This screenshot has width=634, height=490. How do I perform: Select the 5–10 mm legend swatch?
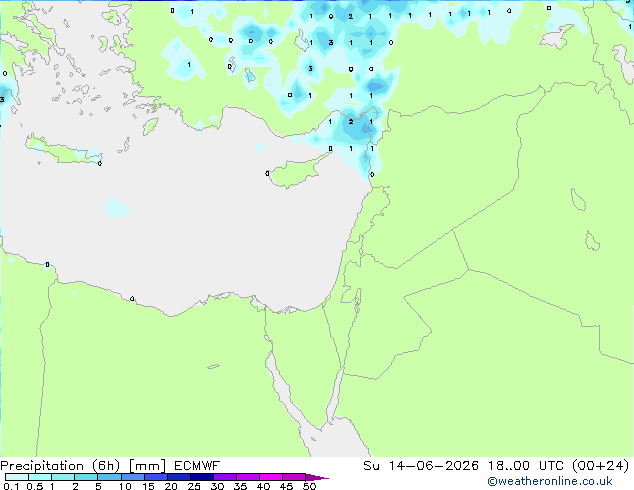pos(109,477)
